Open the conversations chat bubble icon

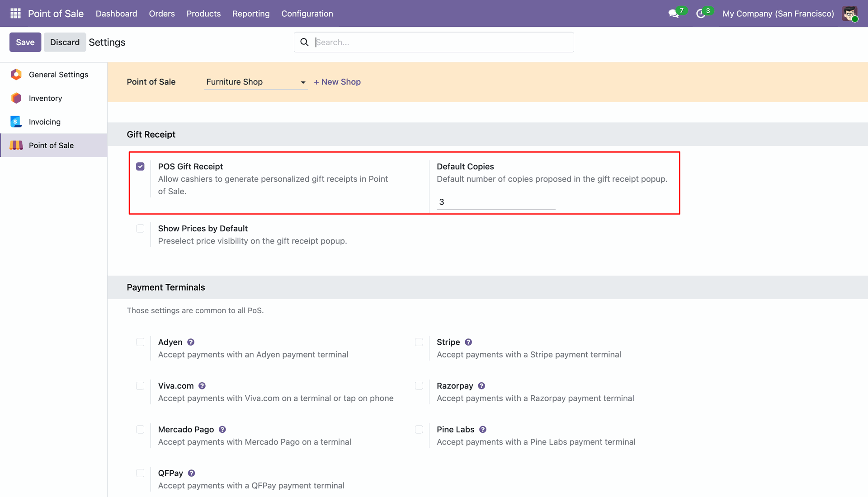tap(674, 14)
